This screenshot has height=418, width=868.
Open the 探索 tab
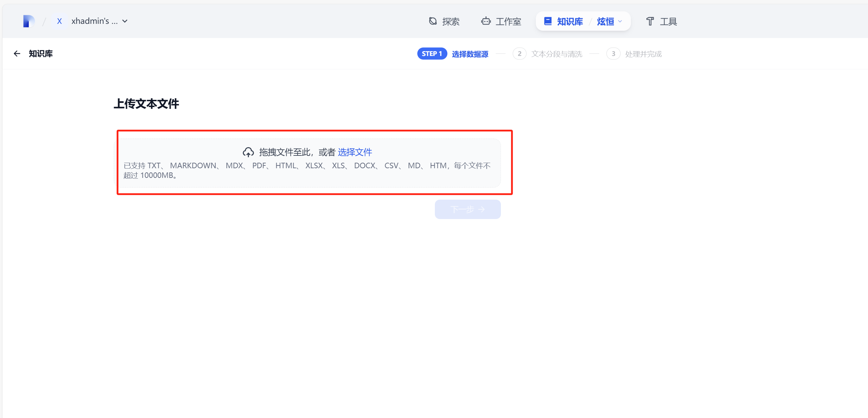pos(450,21)
